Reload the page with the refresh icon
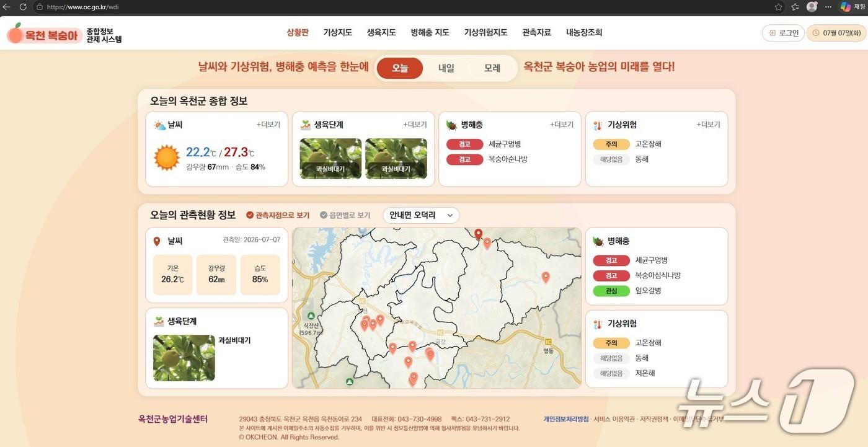This screenshot has height=447, width=868. click(x=23, y=7)
